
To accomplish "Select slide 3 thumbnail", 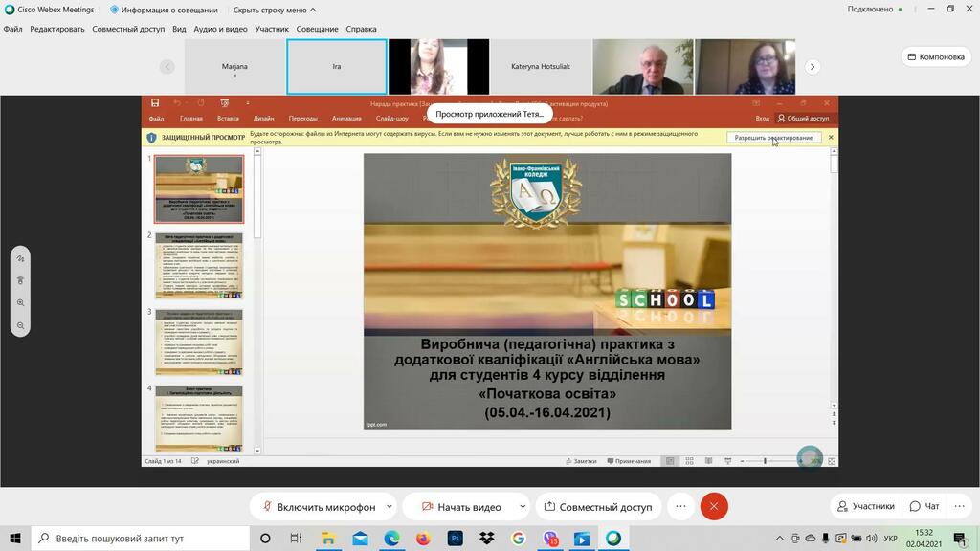I will [x=199, y=342].
